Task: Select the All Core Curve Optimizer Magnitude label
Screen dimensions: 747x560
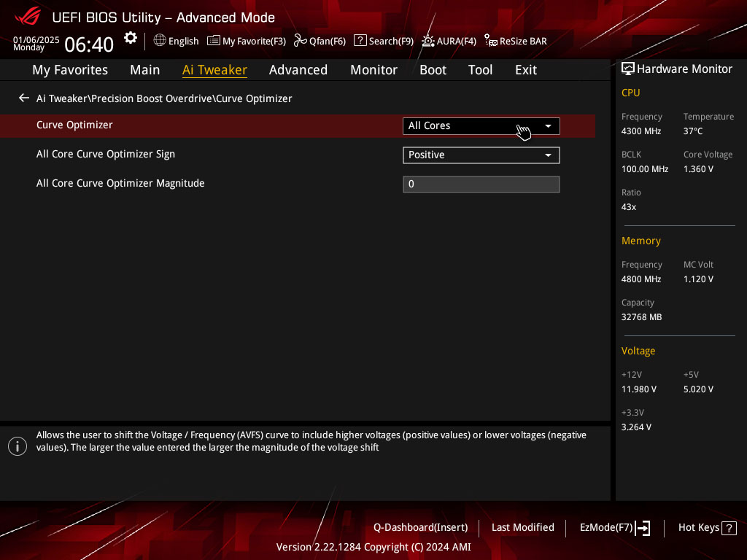Action: (120, 183)
